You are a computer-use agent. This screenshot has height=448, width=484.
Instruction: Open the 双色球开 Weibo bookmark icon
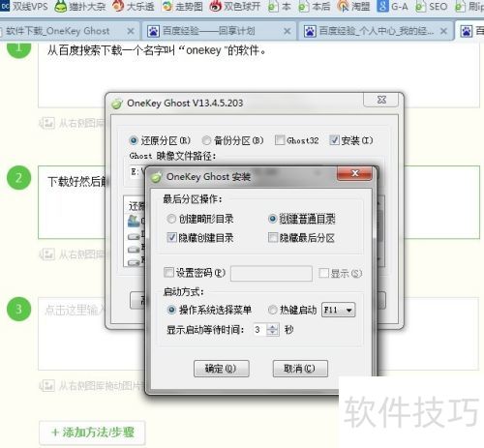pos(215,6)
